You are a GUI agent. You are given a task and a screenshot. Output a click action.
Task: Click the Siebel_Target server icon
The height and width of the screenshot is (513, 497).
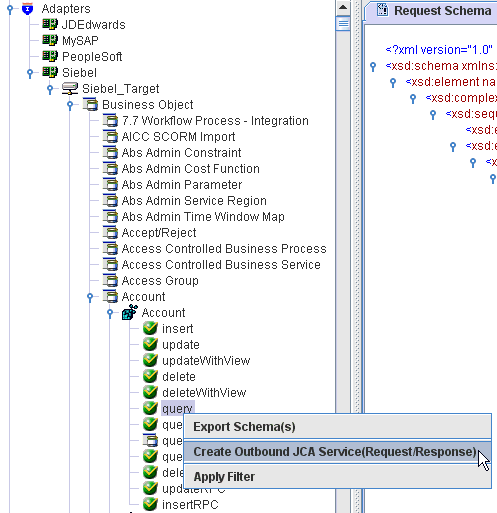70,89
